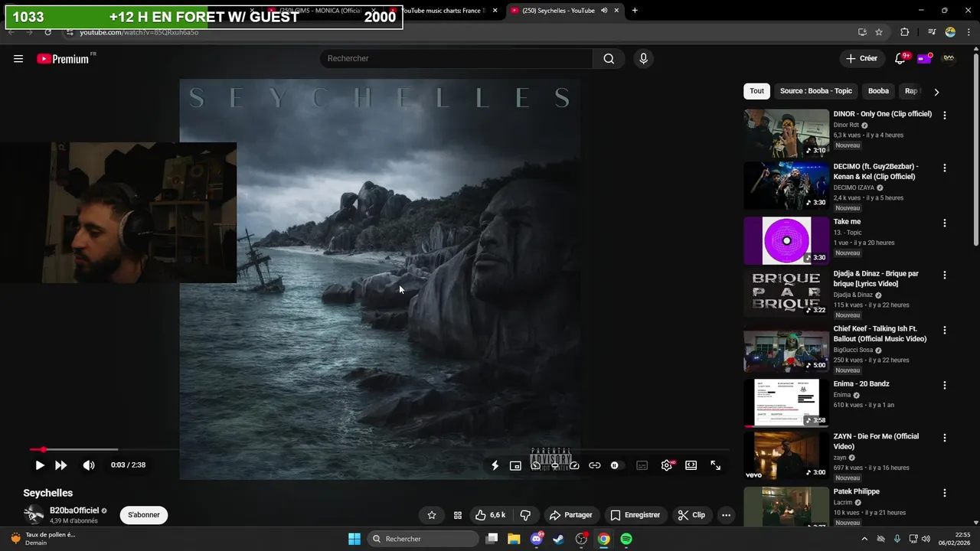980x551 pixels.
Task: Seek in the video progress bar
Action: [x=379, y=449]
